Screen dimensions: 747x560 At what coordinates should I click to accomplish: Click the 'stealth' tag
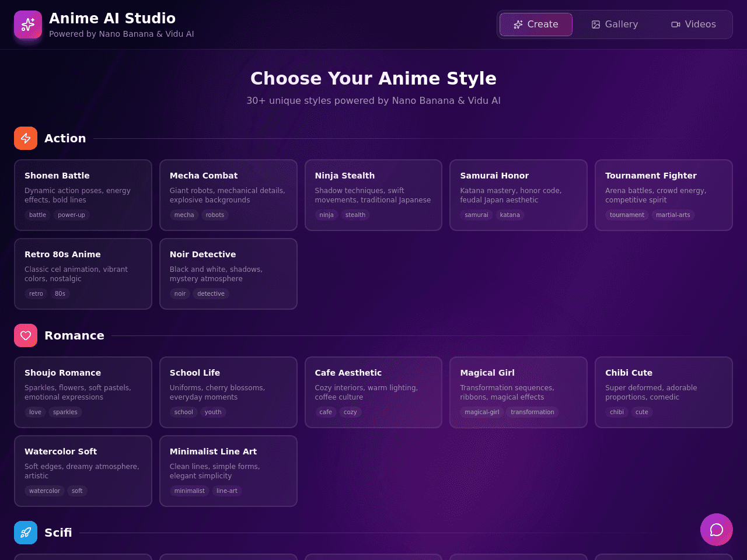pyautogui.click(x=355, y=215)
